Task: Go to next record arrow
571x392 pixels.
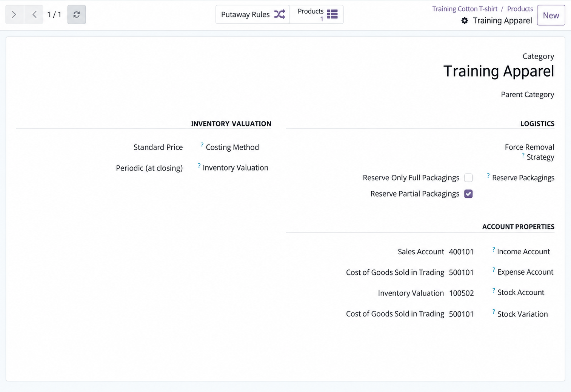Action: (14, 15)
